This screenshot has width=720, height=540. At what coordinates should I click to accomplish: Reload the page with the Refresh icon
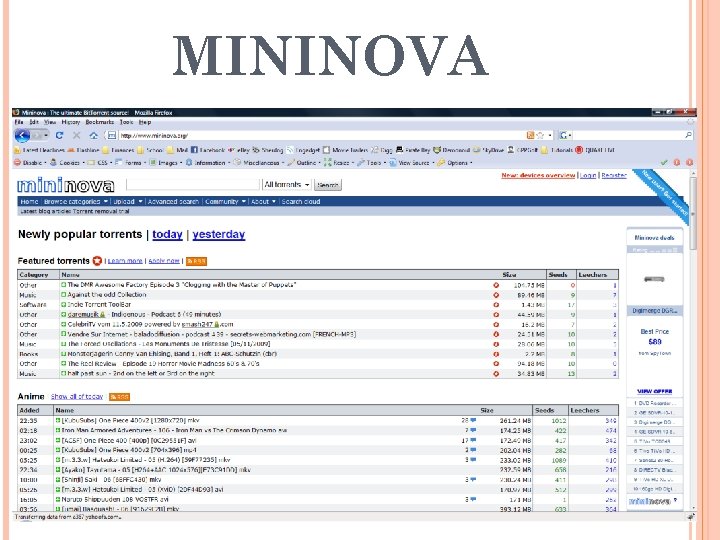coord(59,135)
